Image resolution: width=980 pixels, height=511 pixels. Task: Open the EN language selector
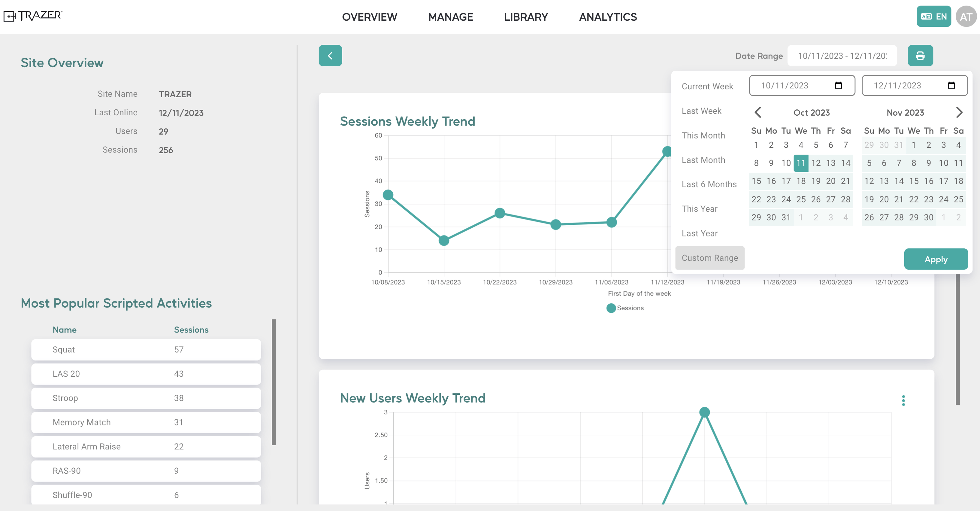[933, 17]
